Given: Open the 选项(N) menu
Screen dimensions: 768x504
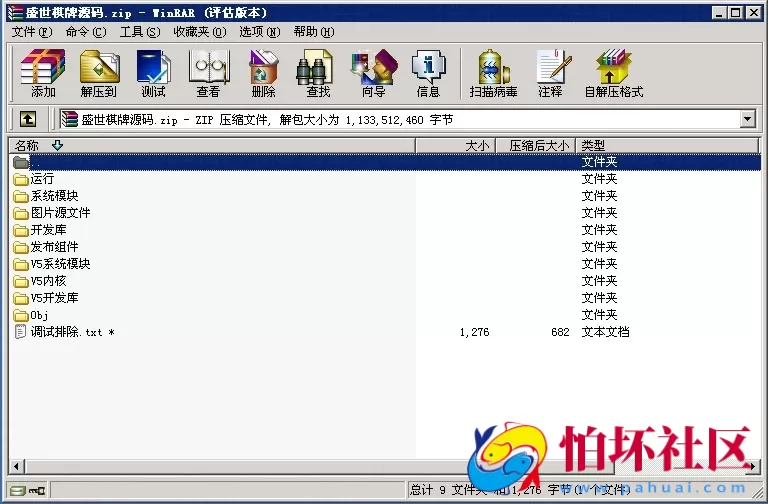Looking at the screenshot, I should [260, 32].
